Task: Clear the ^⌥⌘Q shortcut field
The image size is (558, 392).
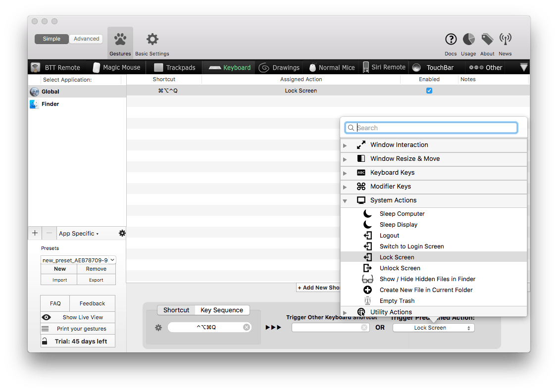Action: 246,327
